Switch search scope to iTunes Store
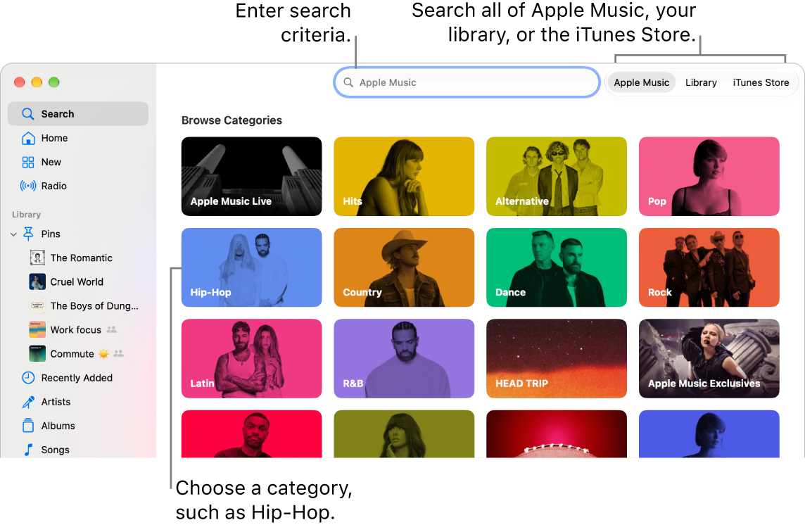This screenshot has width=805, height=532. pos(761,82)
